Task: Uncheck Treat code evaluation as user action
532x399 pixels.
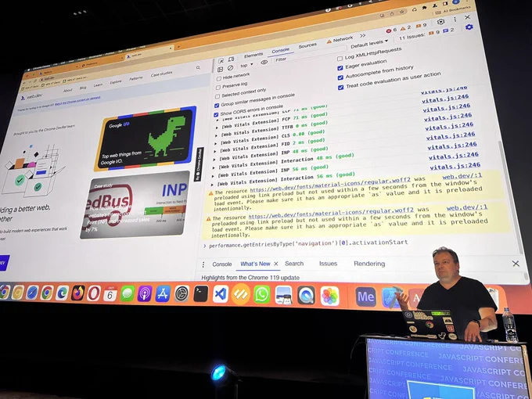Action: coord(340,88)
